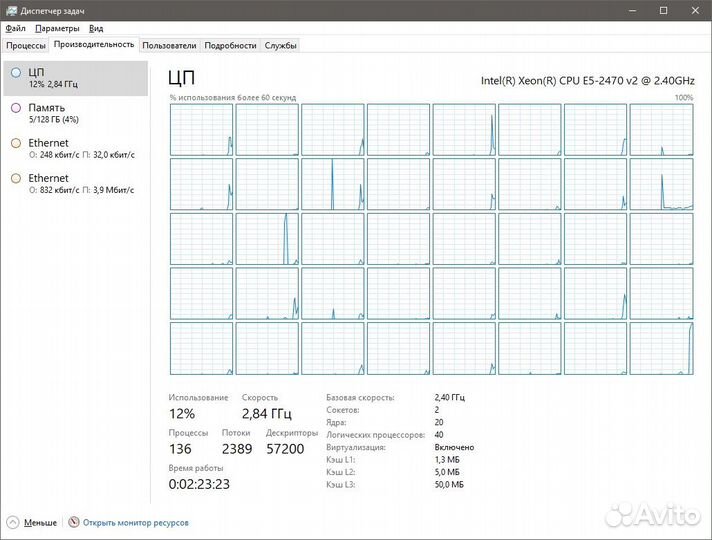
Task: Click the 100% graph scale label
Action: pyautogui.click(x=684, y=98)
